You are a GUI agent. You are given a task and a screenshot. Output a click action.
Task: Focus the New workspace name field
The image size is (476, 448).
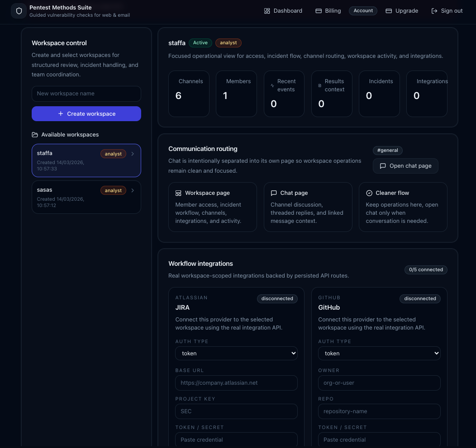click(86, 94)
